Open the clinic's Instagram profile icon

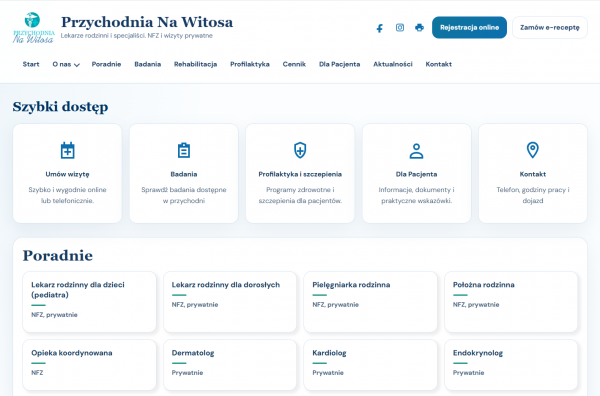click(399, 28)
